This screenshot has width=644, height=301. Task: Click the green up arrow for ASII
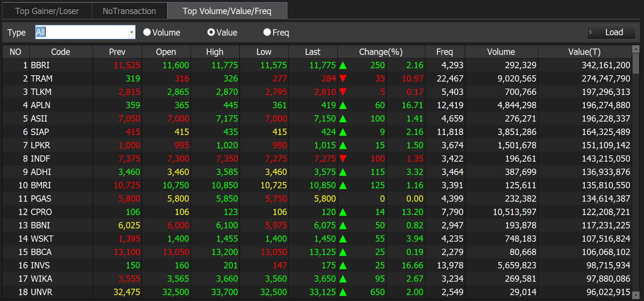coord(343,119)
